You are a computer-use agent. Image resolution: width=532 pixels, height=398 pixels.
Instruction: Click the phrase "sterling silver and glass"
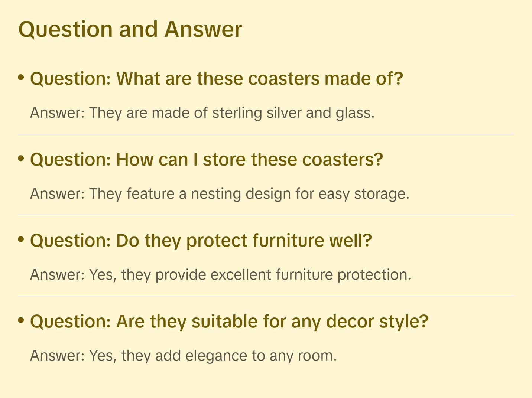[292, 113]
